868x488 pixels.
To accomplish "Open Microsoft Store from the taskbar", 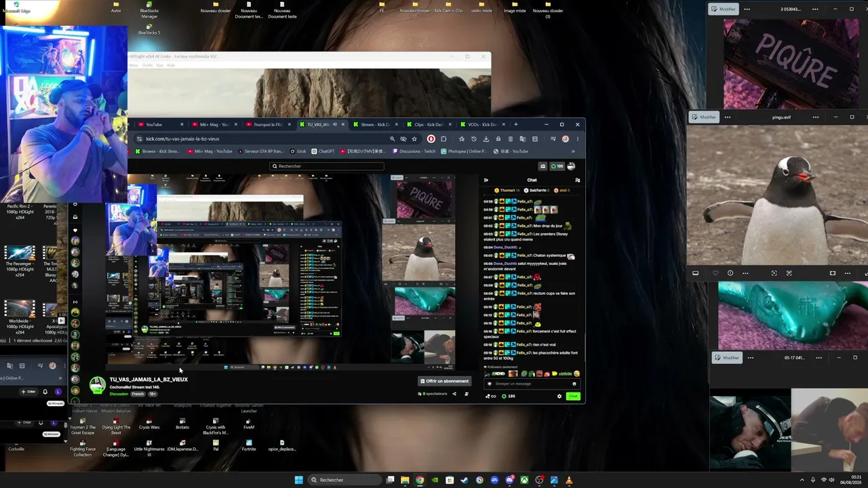I will coord(450,480).
